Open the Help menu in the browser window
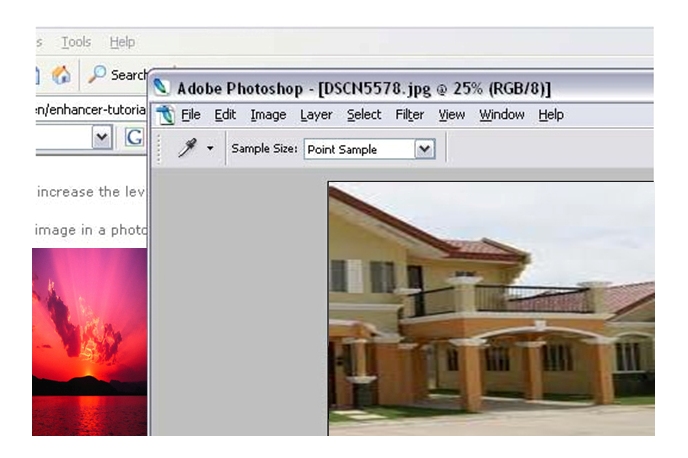Screen dimensions: 688x458 (x=122, y=42)
